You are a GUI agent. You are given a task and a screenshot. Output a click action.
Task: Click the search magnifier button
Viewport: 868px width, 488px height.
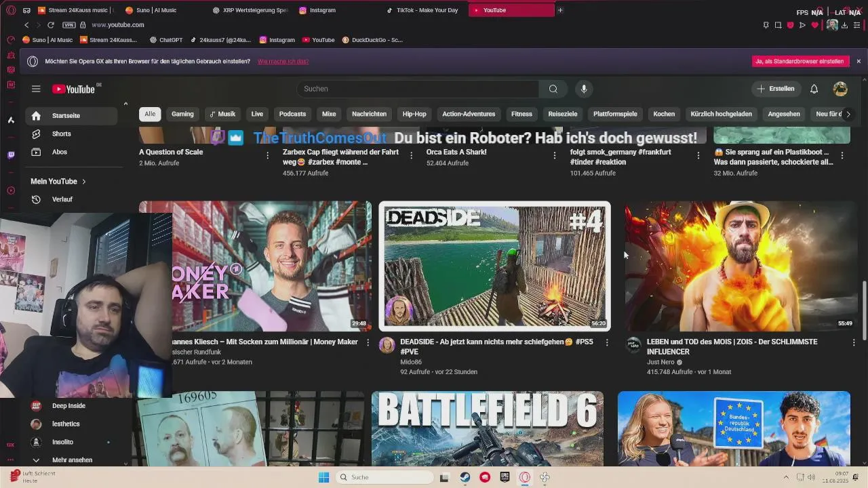[553, 89]
